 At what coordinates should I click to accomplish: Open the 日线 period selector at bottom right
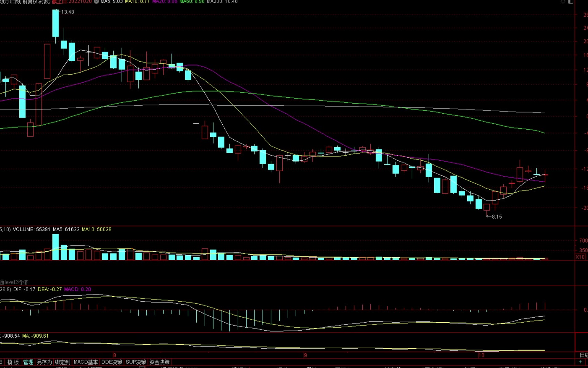tap(583, 355)
